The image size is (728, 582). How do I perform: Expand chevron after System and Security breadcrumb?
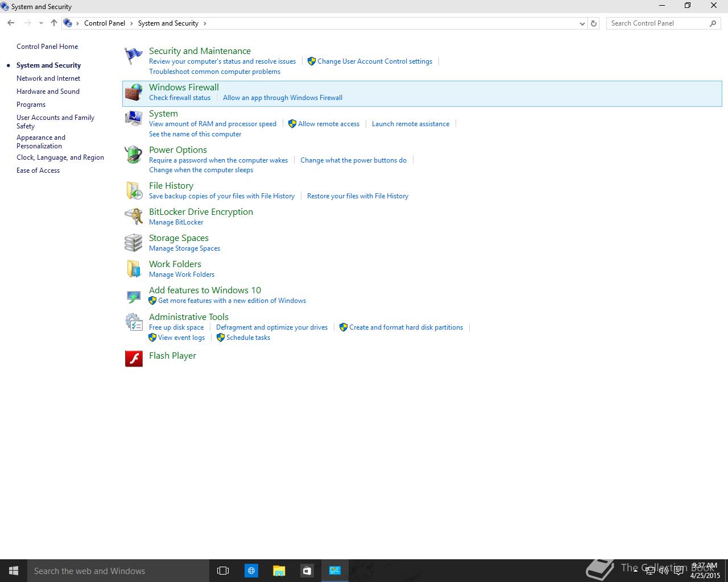pos(205,23)
